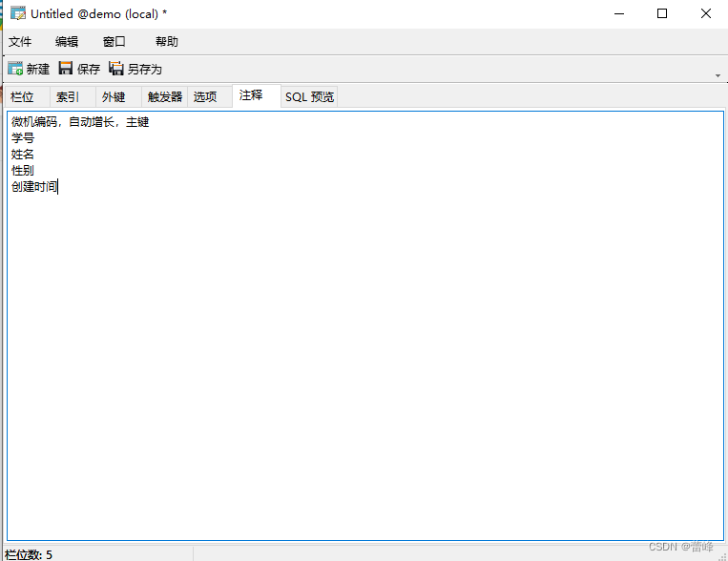Open the 文件 menu
Image resolution: width=728 pixels, height=561 pixels.
pos(20,42)
